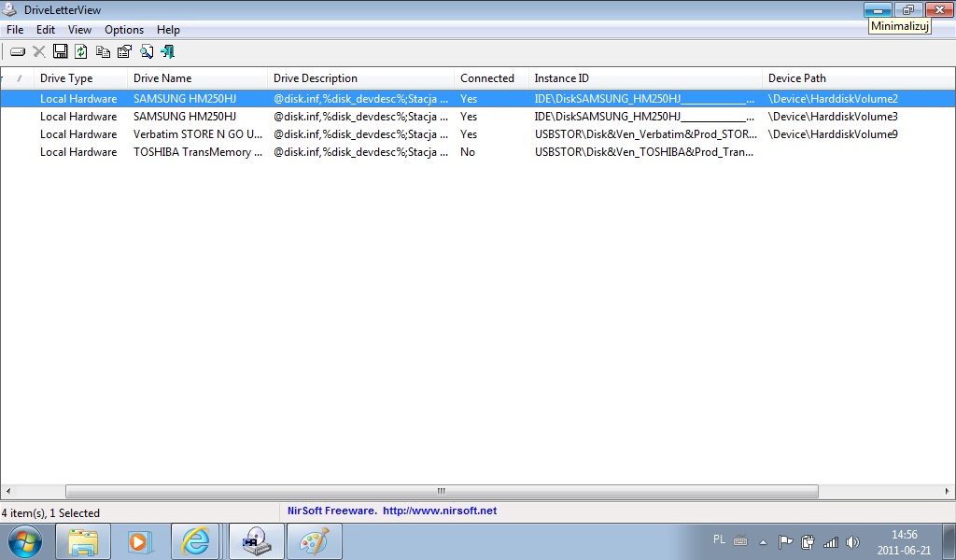956x560 pixels.
Task: Click the DriveLetterView title bar icon
Action: coord(9,9)
